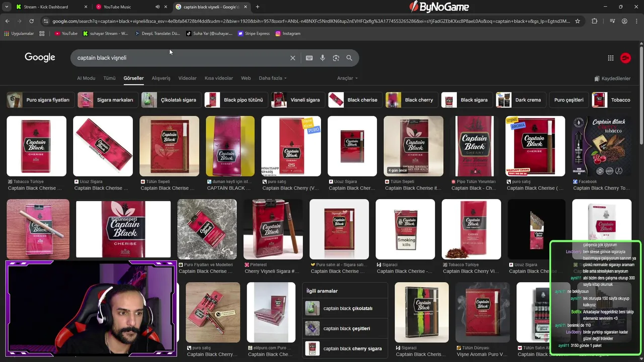This screenshot has width=644, height=362.
Task: Open the on-screen keyboard in the search bar
Action: [x=309, y=58]
